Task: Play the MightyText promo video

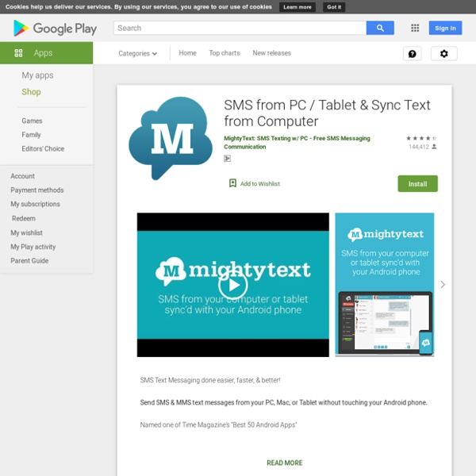Action: (232, 285)
